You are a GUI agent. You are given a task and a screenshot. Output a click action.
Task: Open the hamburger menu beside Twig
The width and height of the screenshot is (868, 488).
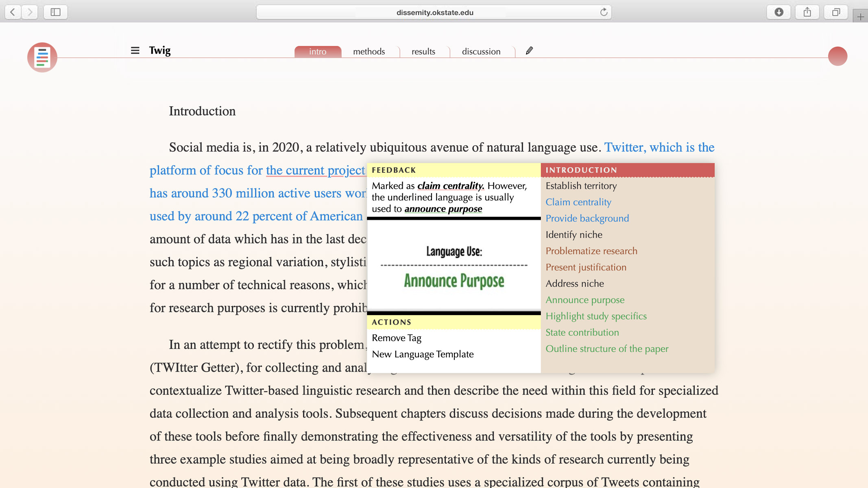coord(135,50)
